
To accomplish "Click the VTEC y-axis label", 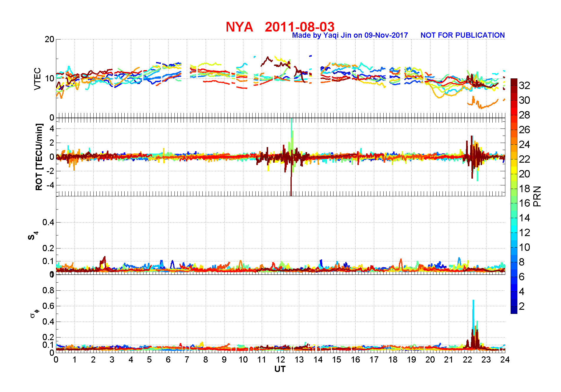I will pos(37,79).
